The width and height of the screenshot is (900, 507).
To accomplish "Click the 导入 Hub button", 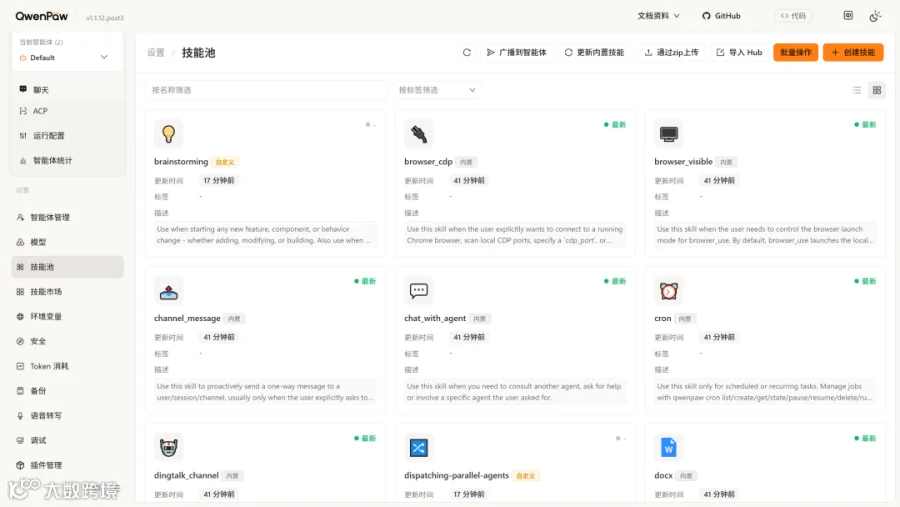I will 739,52.
